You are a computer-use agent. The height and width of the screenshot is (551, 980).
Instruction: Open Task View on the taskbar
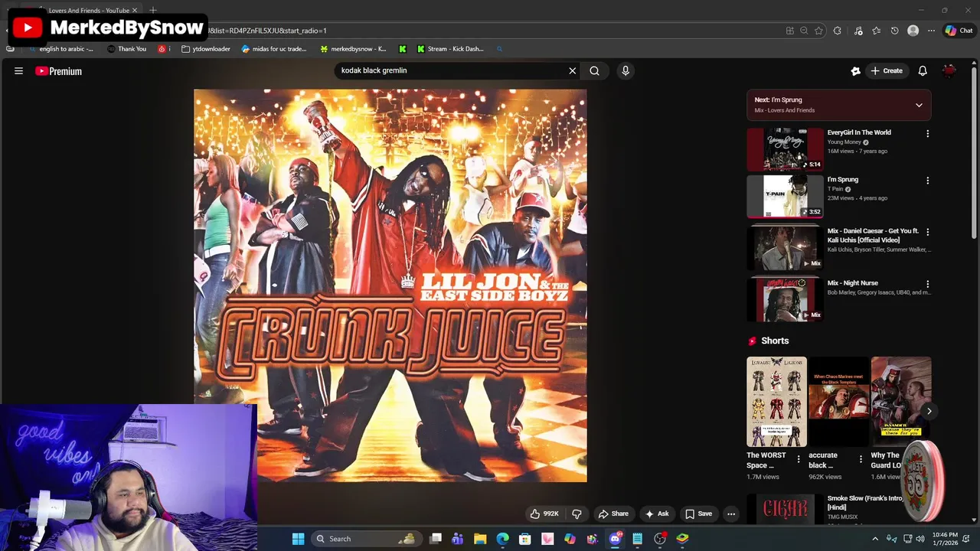coord(436,539)
